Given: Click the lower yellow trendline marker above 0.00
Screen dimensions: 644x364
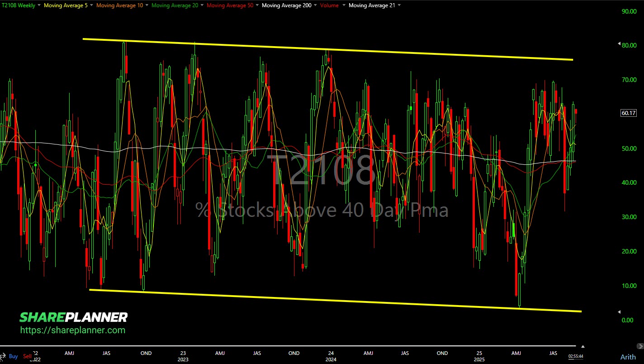Looking at the screenshot, I should point(619,312).
